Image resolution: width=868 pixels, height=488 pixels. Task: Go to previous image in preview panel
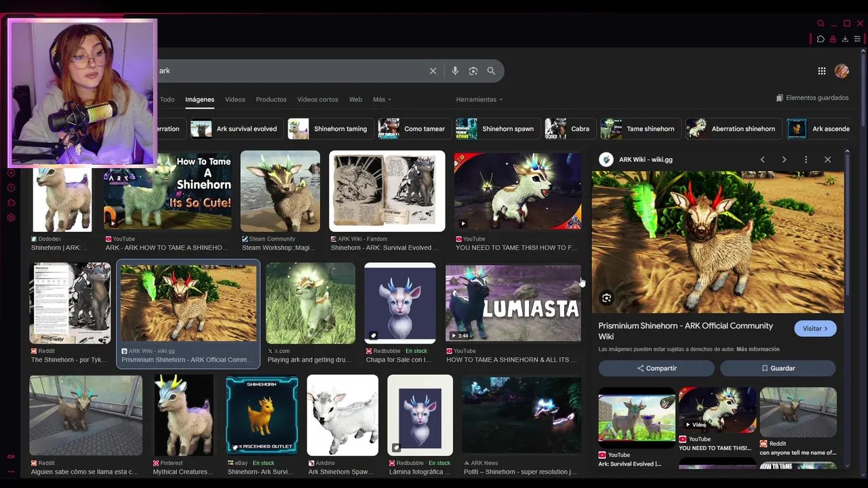762,159
